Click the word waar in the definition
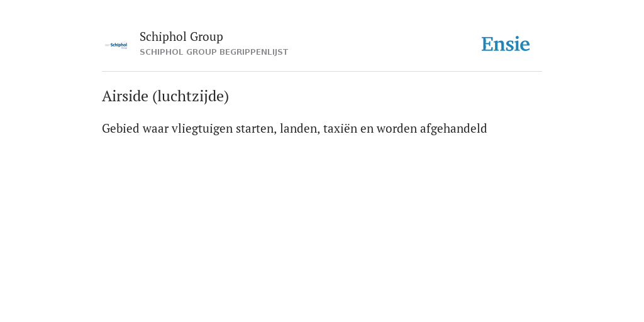 click(x=155, y=128)
